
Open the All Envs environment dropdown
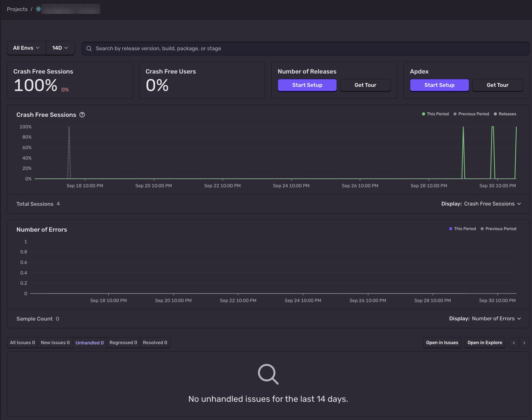point(27,48)
